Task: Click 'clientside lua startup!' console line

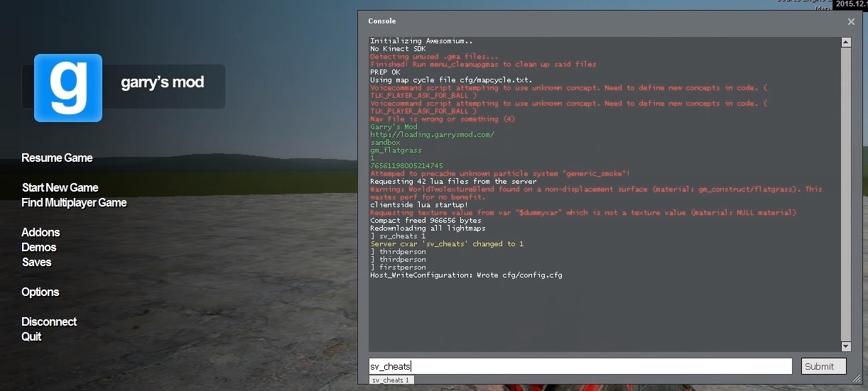Action: pyautogui.click(x=419, y=205)
